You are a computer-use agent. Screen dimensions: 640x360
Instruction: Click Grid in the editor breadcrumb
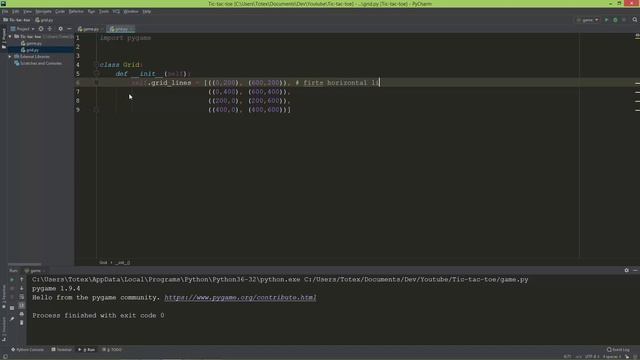[103, 262]
